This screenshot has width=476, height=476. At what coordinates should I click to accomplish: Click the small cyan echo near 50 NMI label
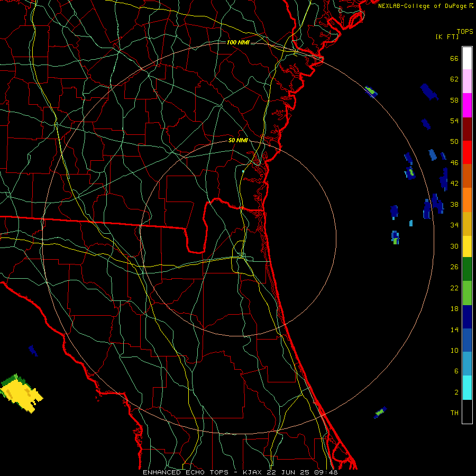pyautogui.click(x=243, y=171)
